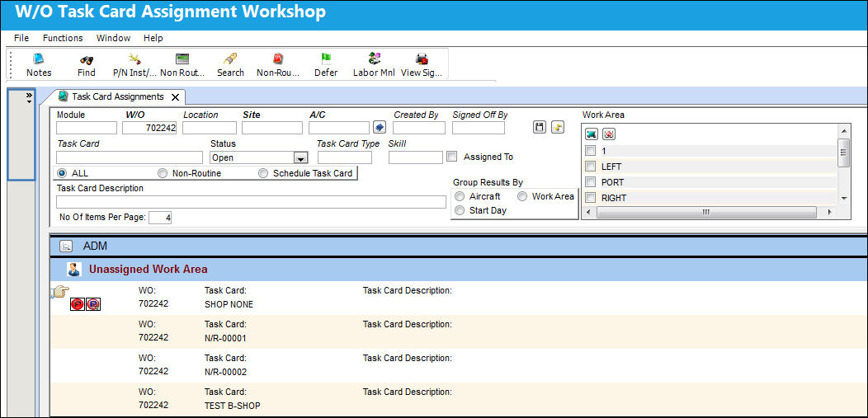The width and height of the screenshot is (868, 418).
Task: Check Work Area item 1
Action: (591, 151)
